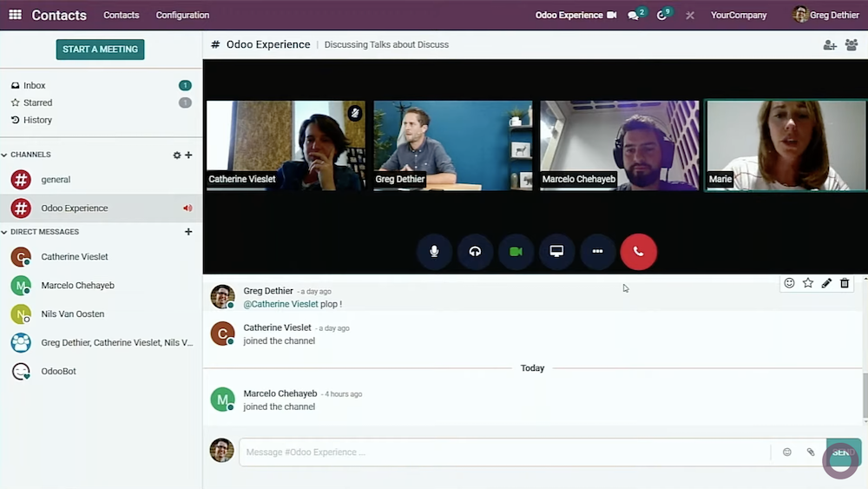The height and width of the screenshot is (489, 868).
Task: Click the message input field
Action: pos(503,453)
